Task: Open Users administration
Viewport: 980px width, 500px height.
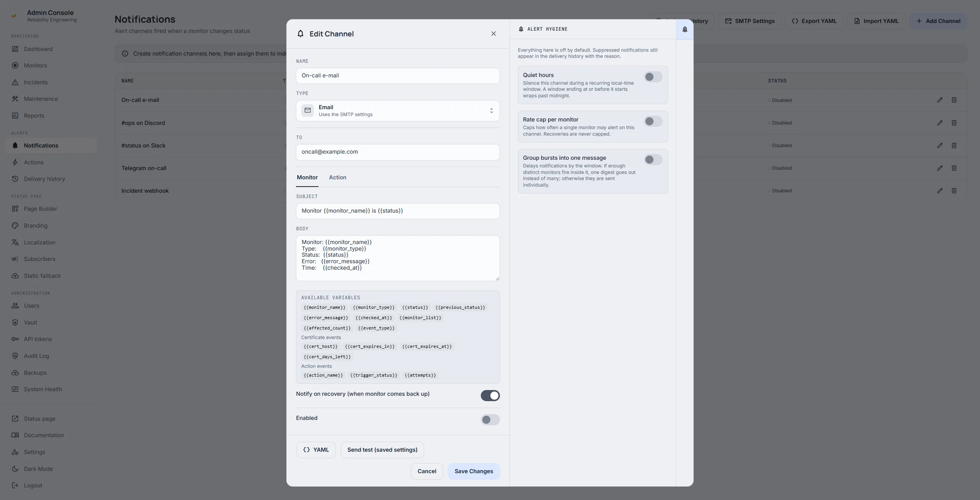Action: tap(51, 306)
